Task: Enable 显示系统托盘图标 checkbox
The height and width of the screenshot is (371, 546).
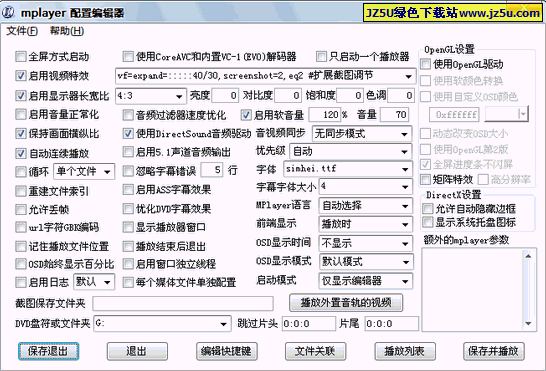Action: pos(427,222)
